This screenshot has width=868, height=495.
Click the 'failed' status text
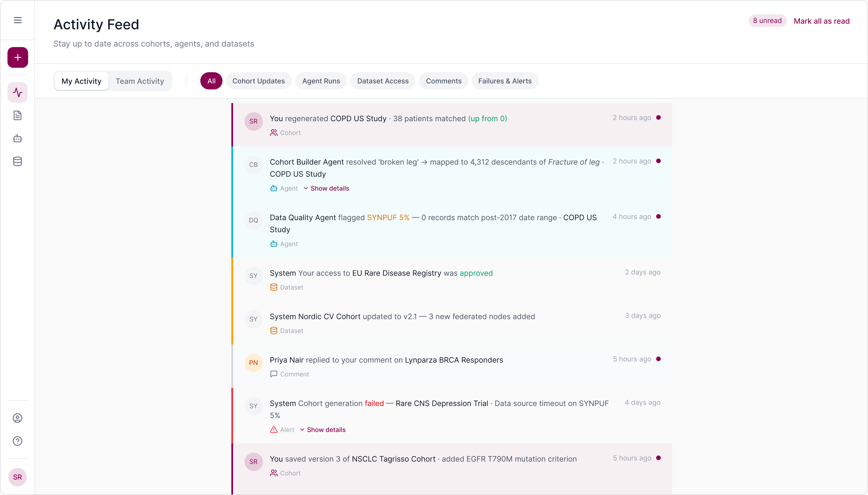click(x=374, y=403)
